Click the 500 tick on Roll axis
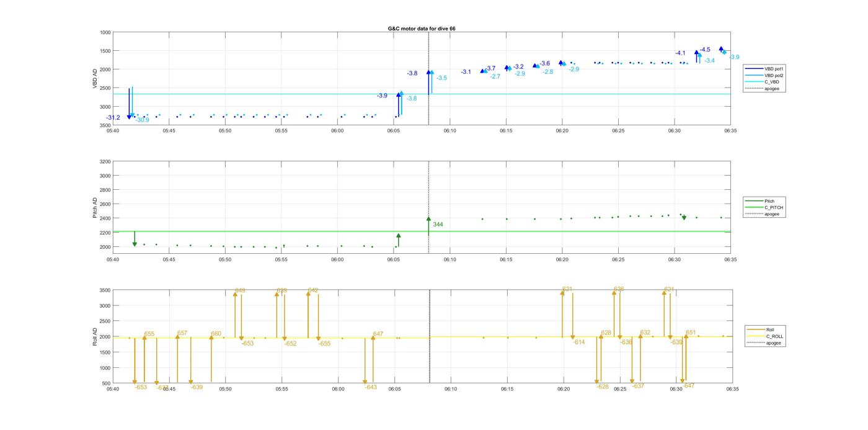 [107, 383]
